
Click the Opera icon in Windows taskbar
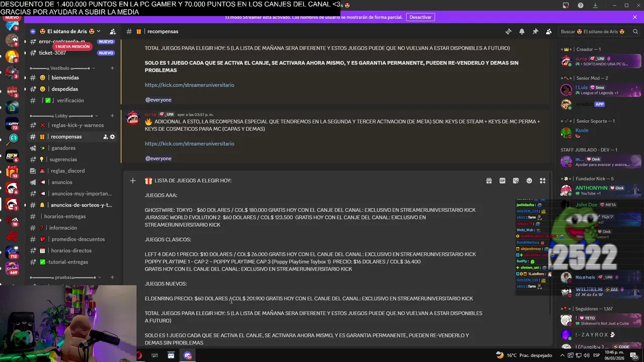point(139,355)
